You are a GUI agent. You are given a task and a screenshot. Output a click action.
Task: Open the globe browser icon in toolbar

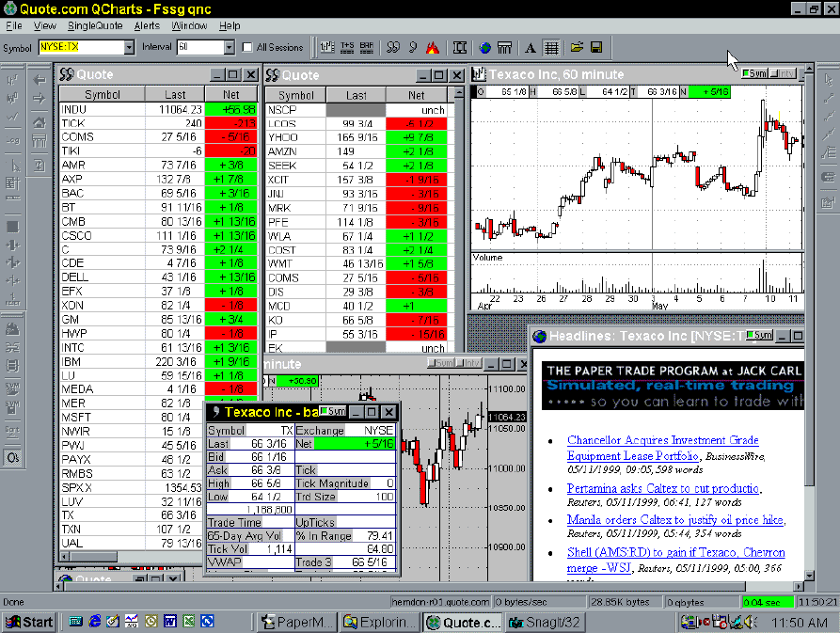pyautogui.click(x=484, y=48)
